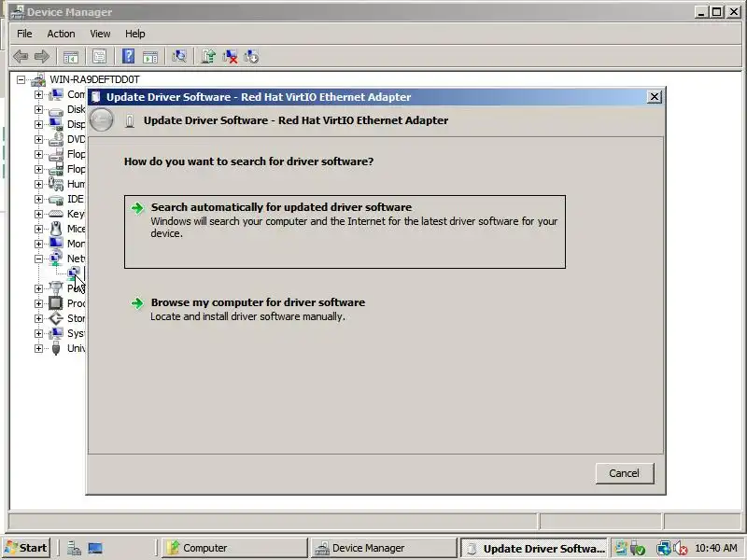Viewport: 747px width, 560px height.
Task: Click Show Desktop quick launch icon
Action: click(x=95, y=548)
